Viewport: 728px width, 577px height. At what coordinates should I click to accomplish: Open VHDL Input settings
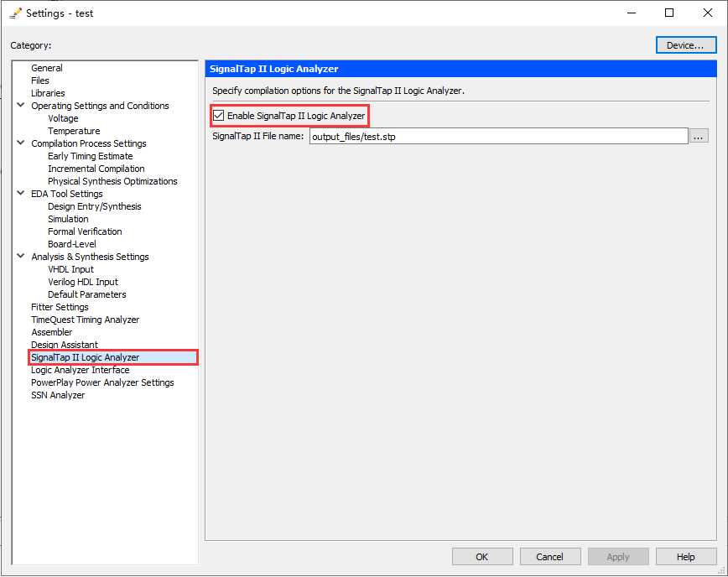click(x=70, y=269)
